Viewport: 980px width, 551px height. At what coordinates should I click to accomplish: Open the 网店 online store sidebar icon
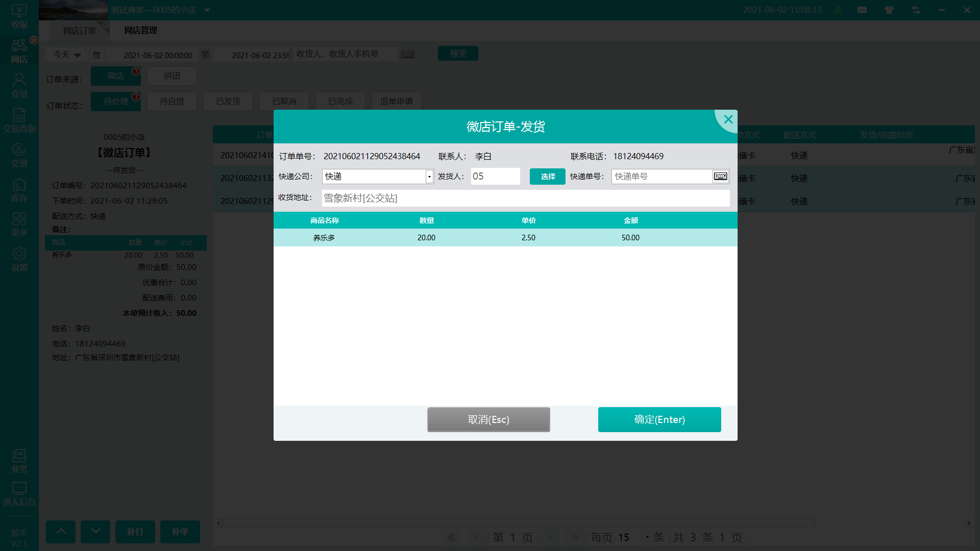pos(19,51)
